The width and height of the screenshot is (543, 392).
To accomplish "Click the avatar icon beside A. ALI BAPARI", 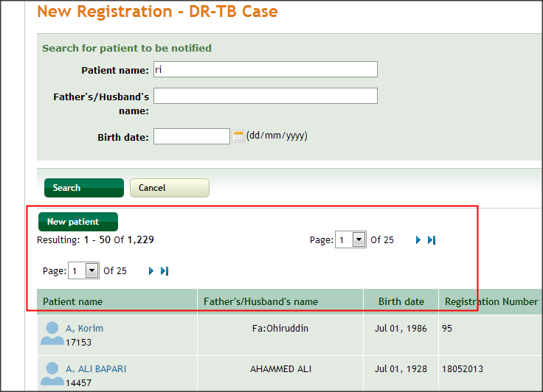I will click(52, 374).
